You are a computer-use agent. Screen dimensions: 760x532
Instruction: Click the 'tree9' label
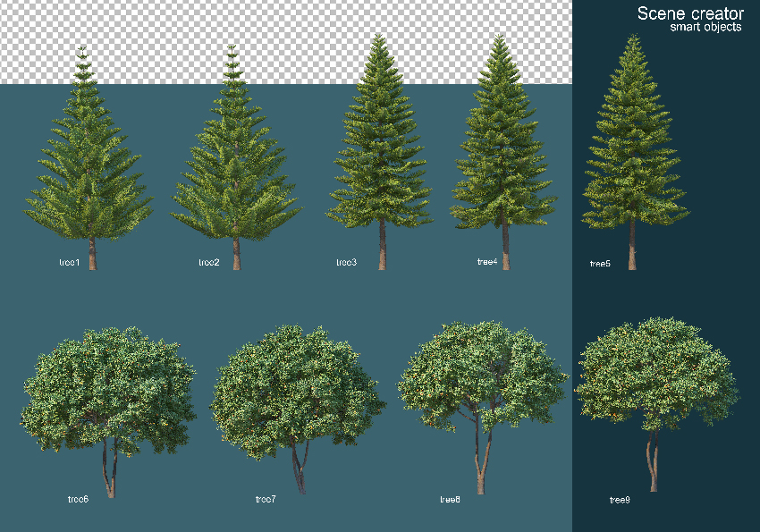(x=620, y=500)
